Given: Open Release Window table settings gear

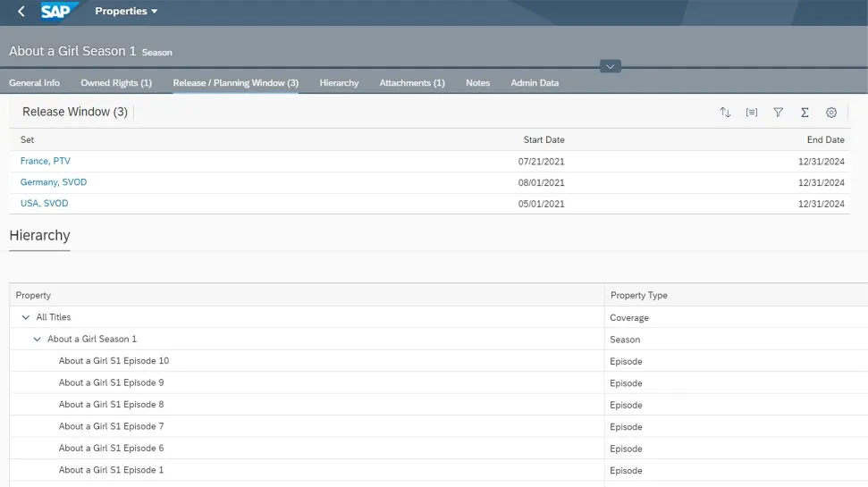Looking at the screenshot, I should point(831,113).
